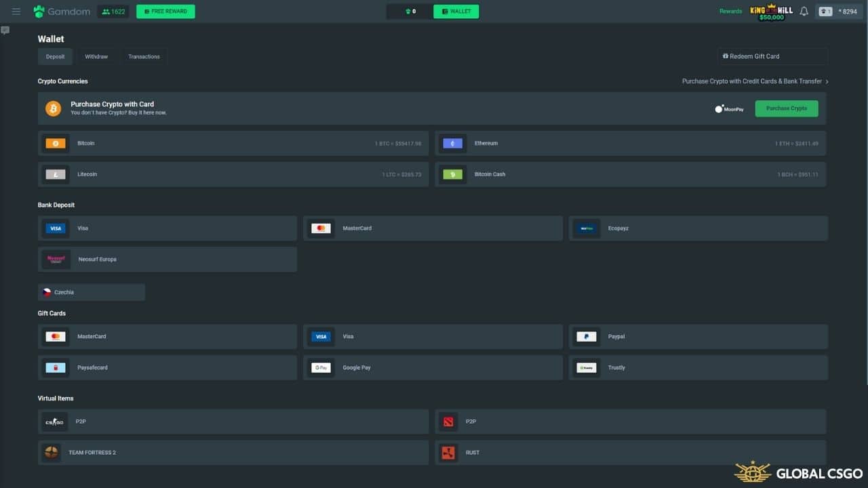This screenshot has height=488, width=868.
Task: Click the online users count 1622
Action: tap(113, 12)
